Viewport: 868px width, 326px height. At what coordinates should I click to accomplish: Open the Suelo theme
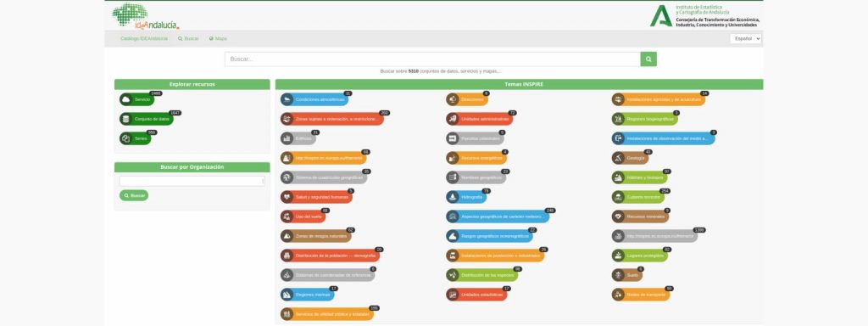point(627,275)
